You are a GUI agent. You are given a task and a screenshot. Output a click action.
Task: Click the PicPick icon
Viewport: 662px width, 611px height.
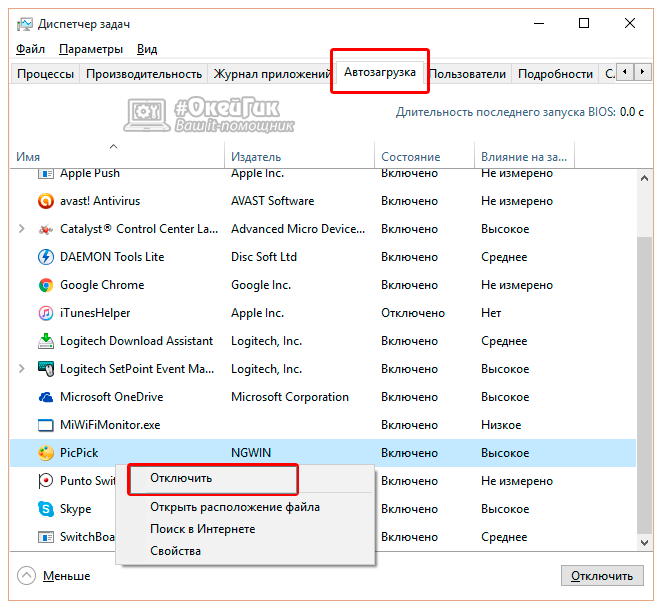pos(45,453)
